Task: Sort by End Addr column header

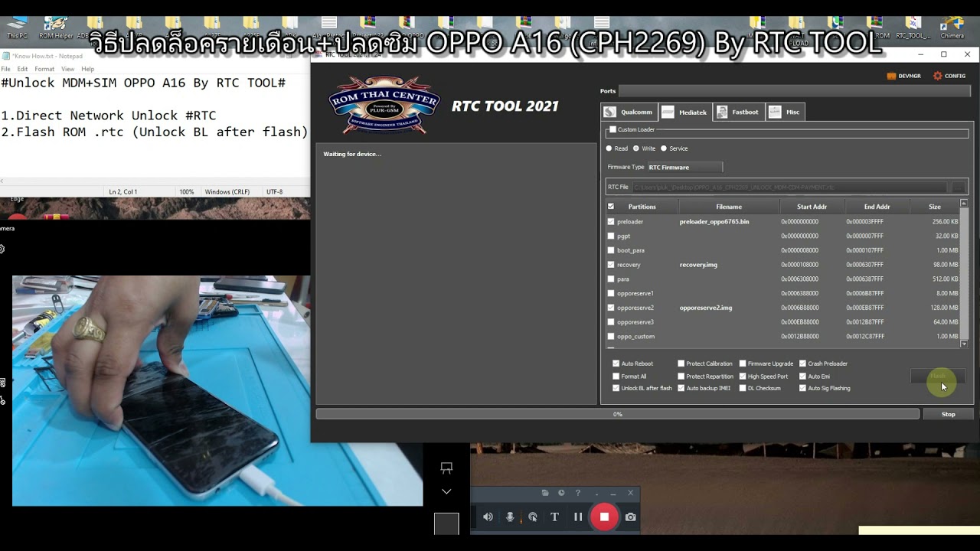Action: 877,207
